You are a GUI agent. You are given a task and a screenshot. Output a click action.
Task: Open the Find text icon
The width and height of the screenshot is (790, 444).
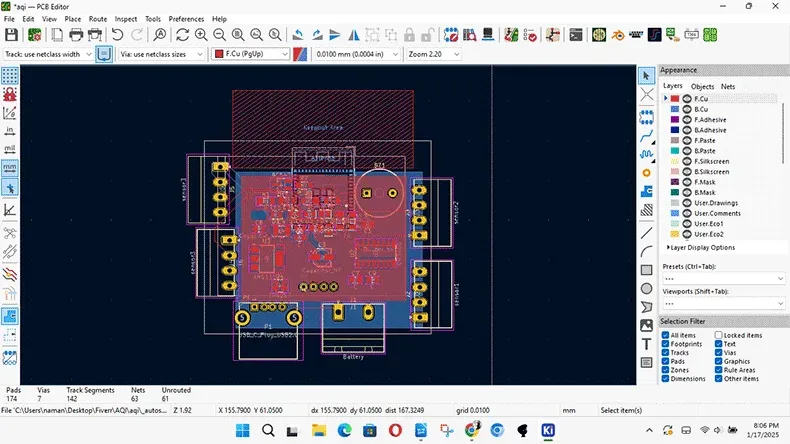pos(160,35)
